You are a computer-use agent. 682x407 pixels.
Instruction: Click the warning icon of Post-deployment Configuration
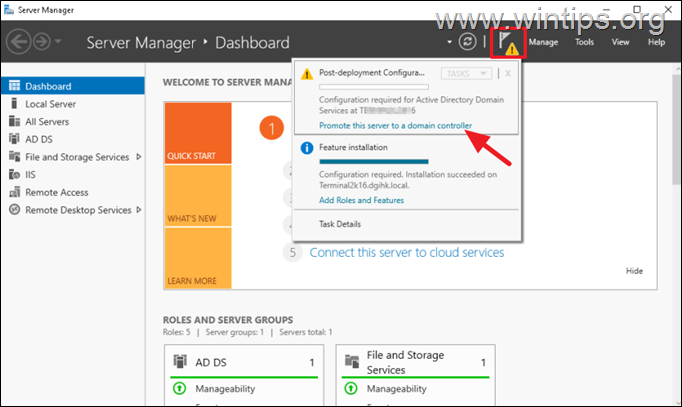pos(307,74)
